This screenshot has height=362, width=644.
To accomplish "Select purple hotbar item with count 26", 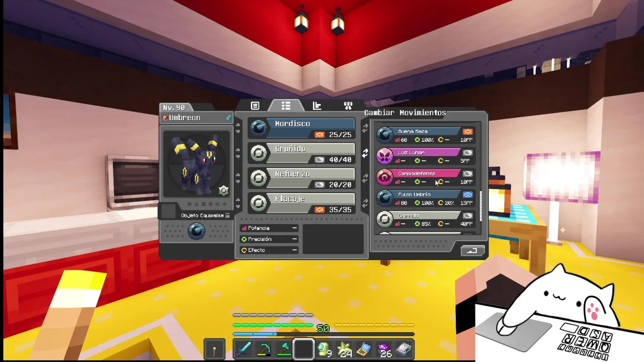I will (x=384, y=349).
